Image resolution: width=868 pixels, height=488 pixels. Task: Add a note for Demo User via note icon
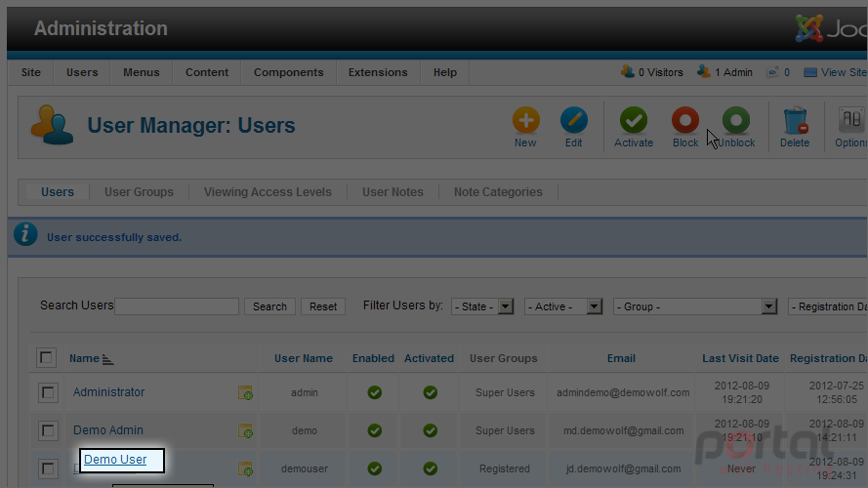pos(245,468)
